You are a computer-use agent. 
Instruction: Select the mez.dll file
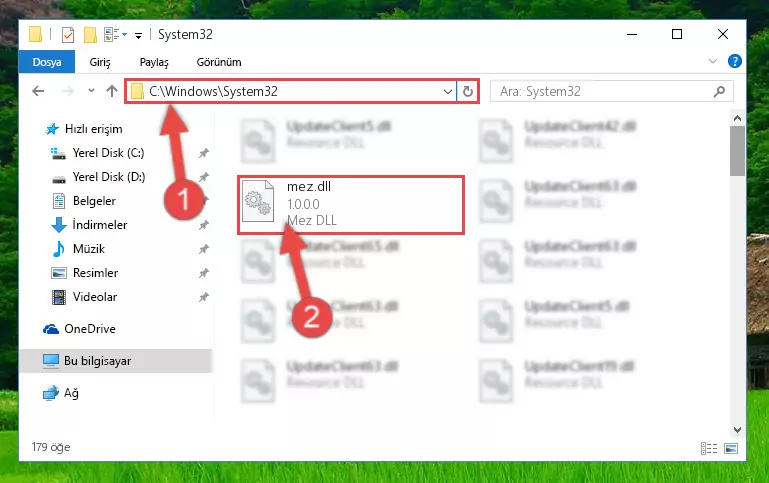click(x=351, y=204)
